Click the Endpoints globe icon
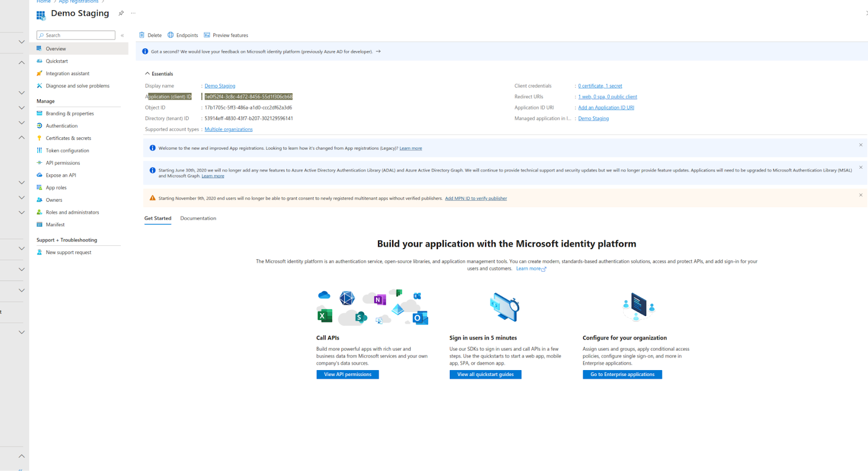 [x=170, y=35]
